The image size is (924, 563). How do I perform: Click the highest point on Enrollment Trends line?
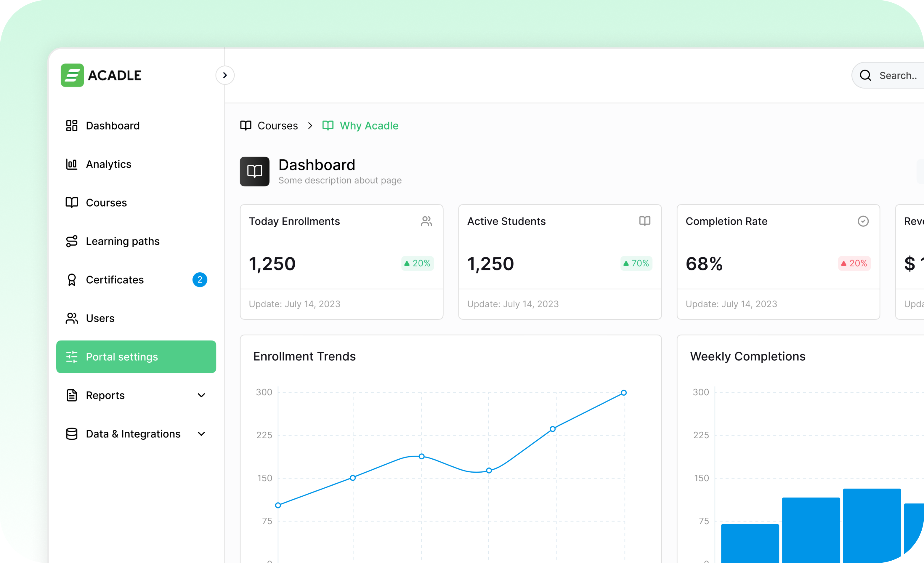(x=624, y=393)
